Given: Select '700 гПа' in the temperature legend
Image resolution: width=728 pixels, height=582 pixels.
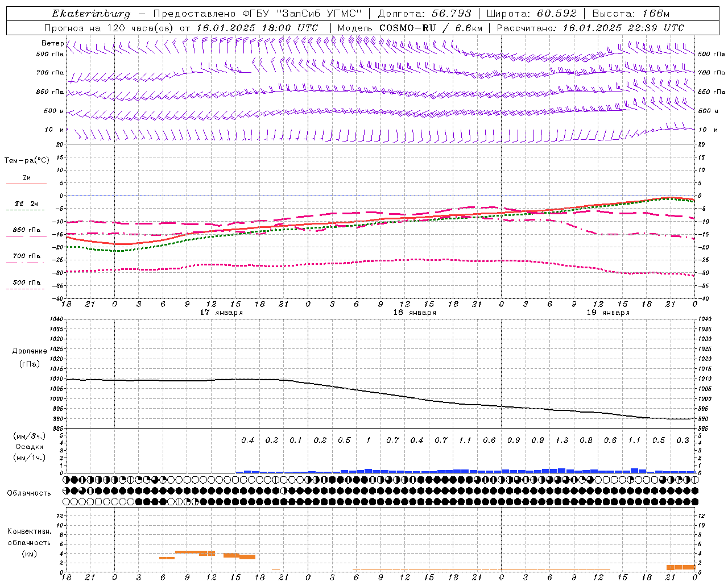Looking at the screenshot, I should click(27, 256).
